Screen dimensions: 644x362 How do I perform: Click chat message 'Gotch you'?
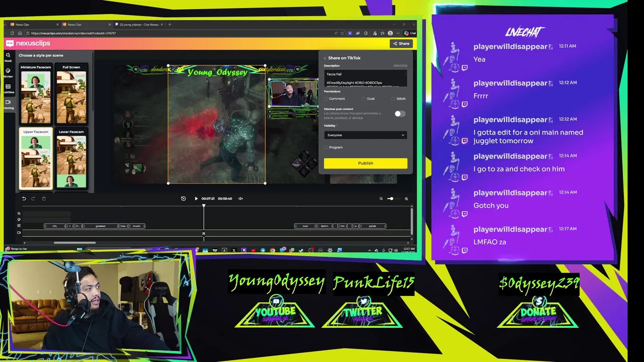(491, 205)
